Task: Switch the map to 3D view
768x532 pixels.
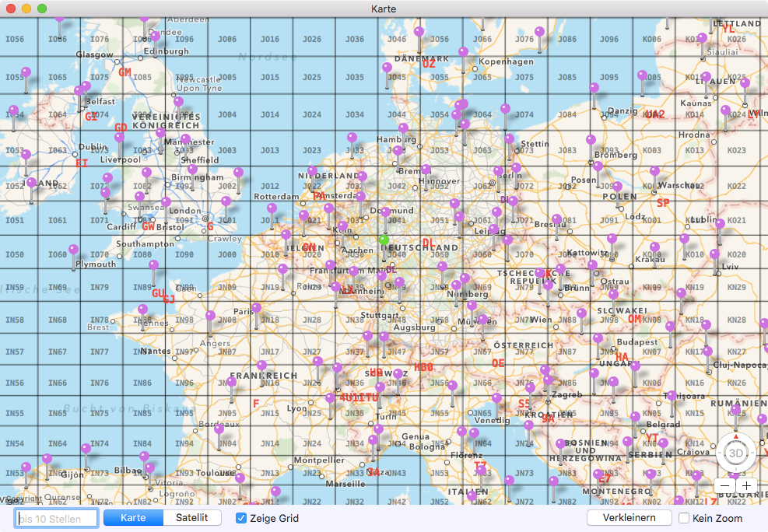Action: [x=736, y=453]
